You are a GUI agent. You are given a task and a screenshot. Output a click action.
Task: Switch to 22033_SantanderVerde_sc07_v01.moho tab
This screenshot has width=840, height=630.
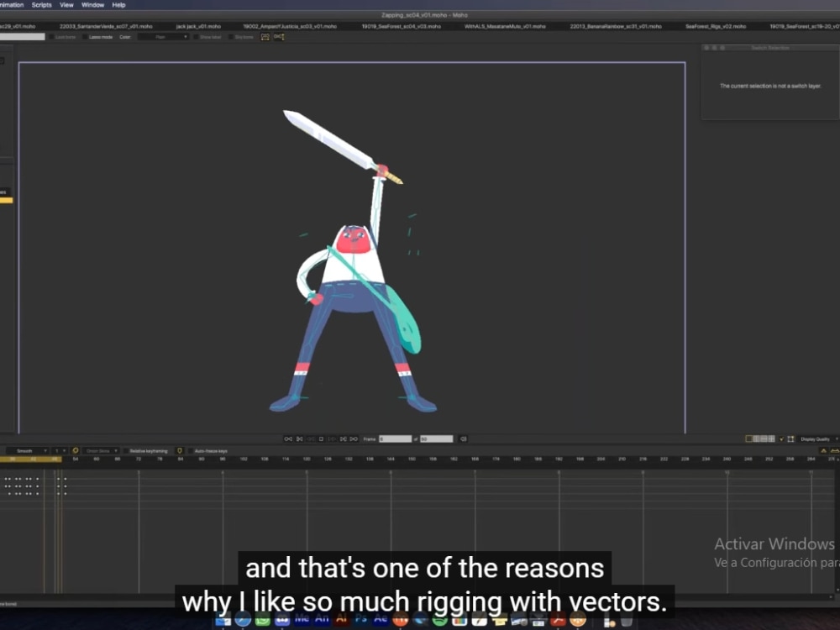click(106, 26)
